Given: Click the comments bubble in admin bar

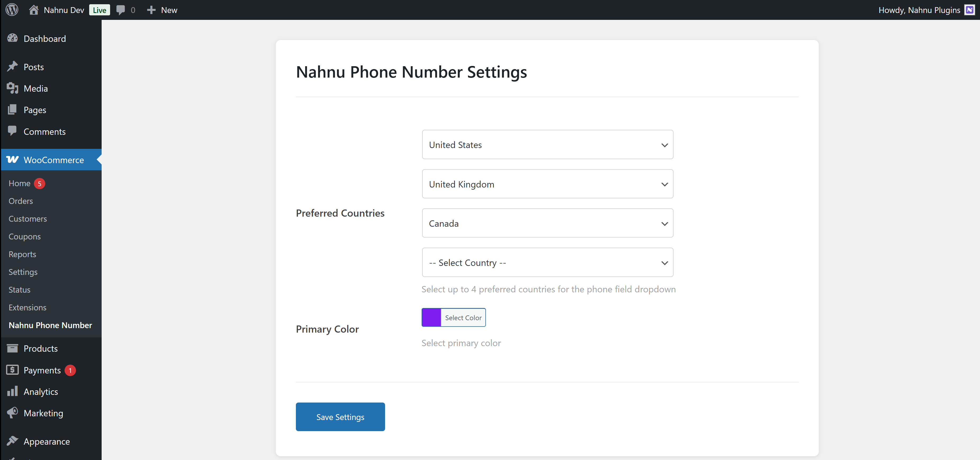Looking at the screenshot, I should point(121,10).
